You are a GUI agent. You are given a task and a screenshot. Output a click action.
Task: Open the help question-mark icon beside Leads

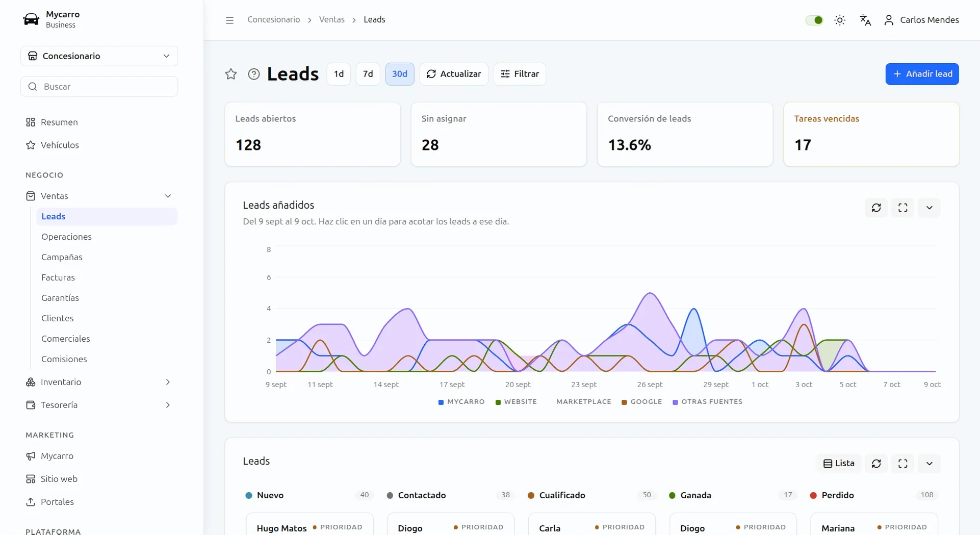(254, 74)
